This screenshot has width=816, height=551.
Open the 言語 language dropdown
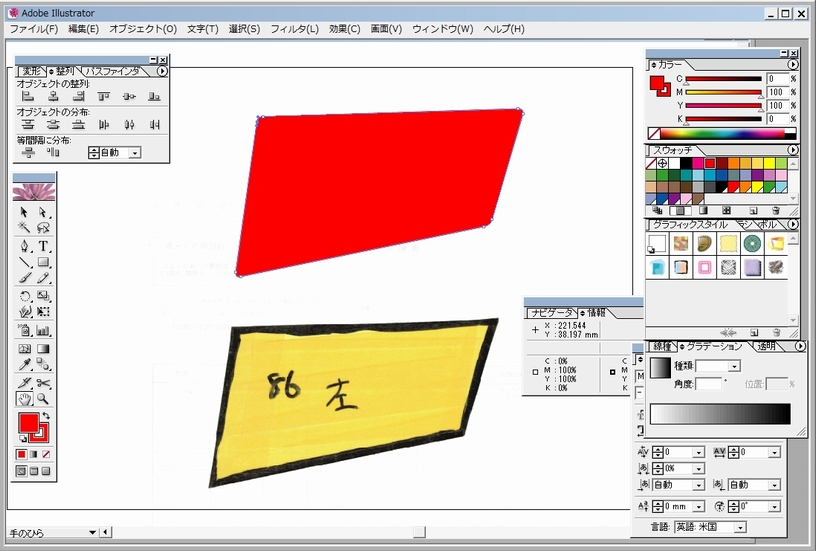click(740, 527)
